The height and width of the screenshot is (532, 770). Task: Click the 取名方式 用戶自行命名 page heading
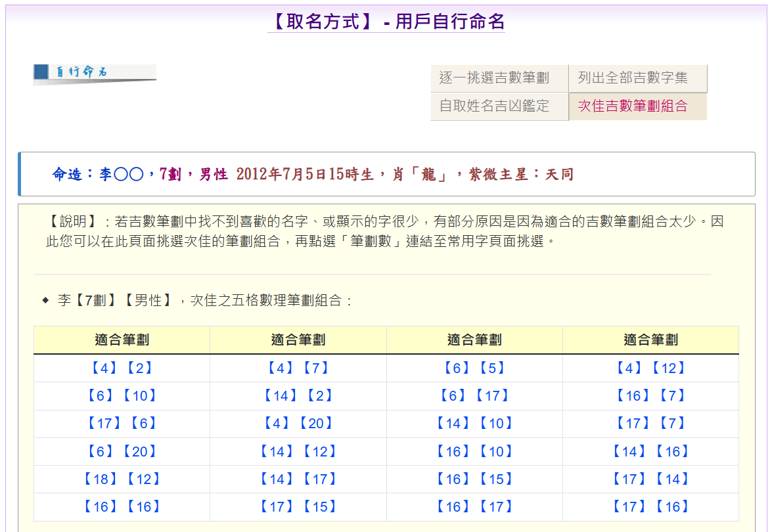(386, 22)
